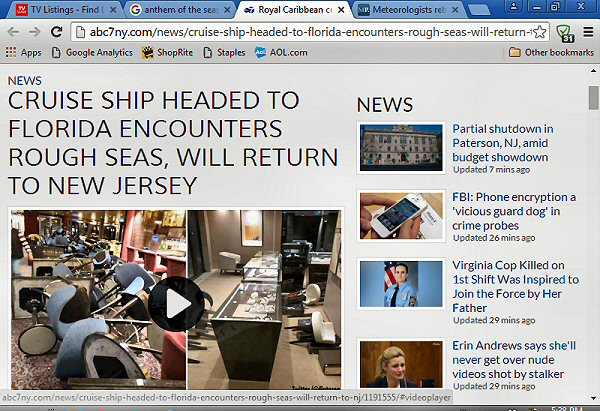Open the Chrome hamburger menu
This screenshot has height=411, width=600.
click(x=588, y=32)
